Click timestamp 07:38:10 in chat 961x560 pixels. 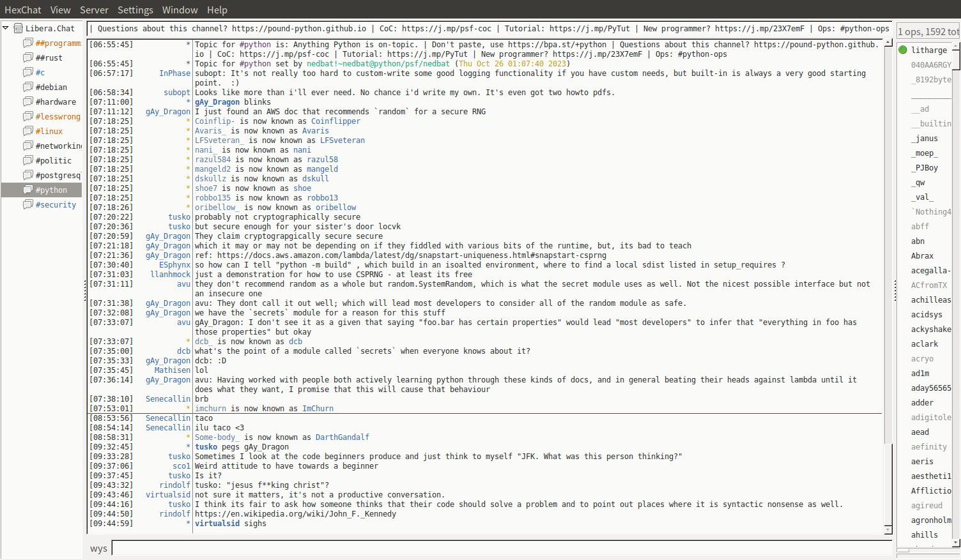[111, 399]
